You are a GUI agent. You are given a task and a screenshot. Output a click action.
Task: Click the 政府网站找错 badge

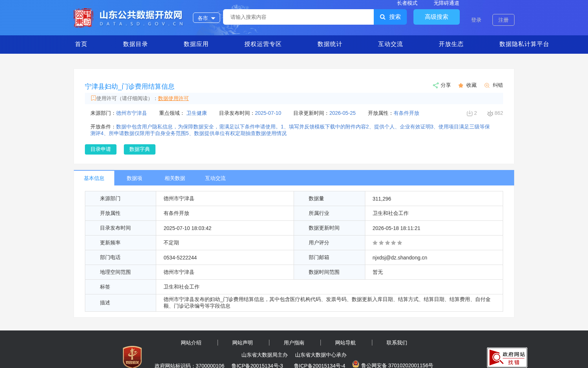coord(507,357)
